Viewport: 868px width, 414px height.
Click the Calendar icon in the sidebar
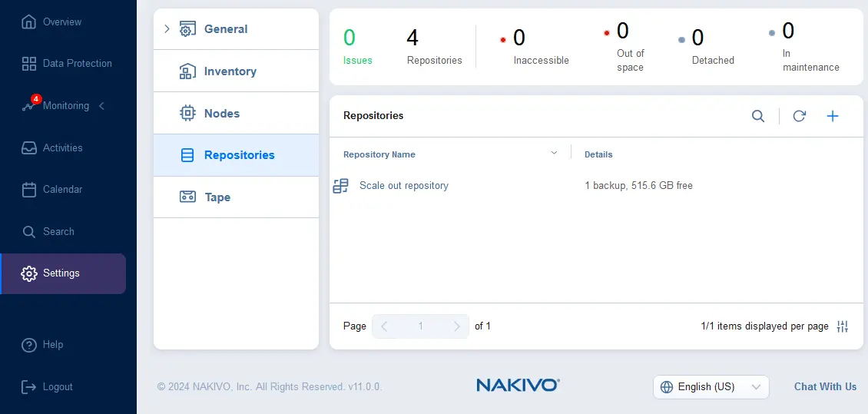pyautogui.click(x=28, y=190)
